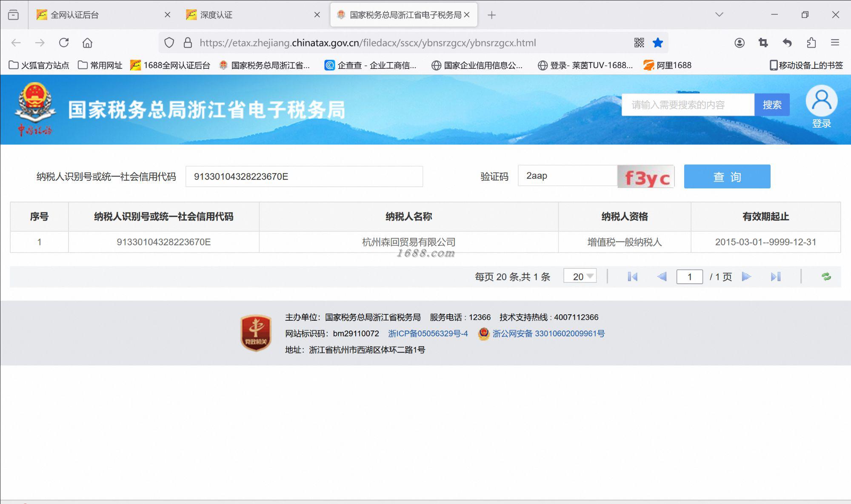Click the f3yc captcha image to refresh
851x504 pixels.
pyautogui.click(x=646, y=177)
